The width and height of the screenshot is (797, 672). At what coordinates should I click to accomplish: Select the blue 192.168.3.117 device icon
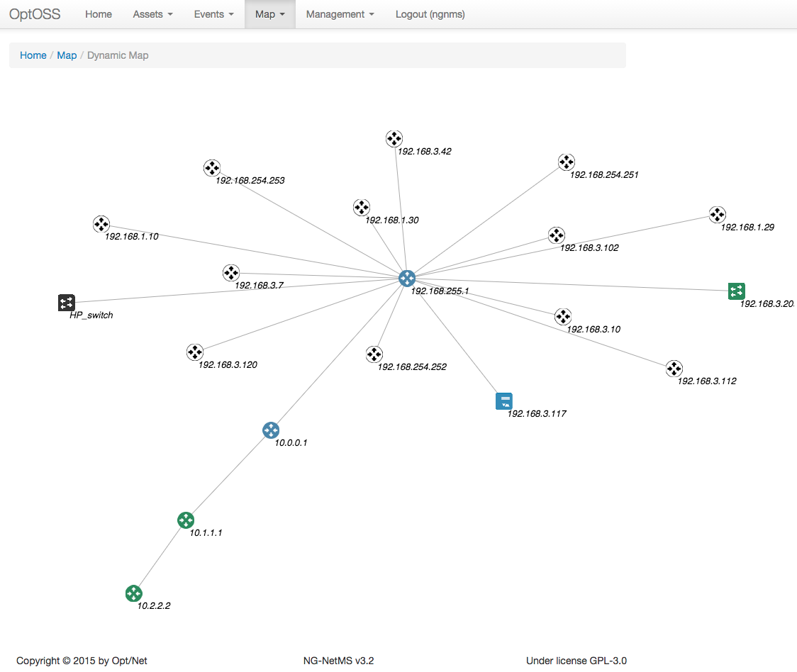point(503,401)
